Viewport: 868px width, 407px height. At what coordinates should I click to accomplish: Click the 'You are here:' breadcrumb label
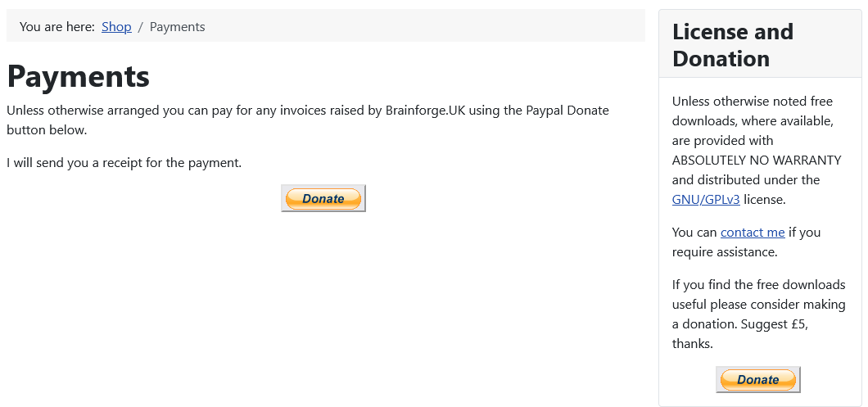click(57, 26)
